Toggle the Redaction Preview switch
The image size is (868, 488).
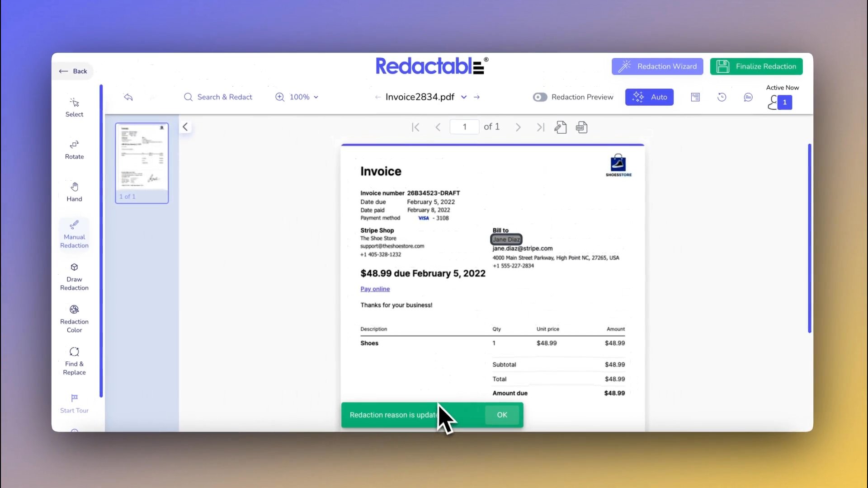(x=540, y=97)
